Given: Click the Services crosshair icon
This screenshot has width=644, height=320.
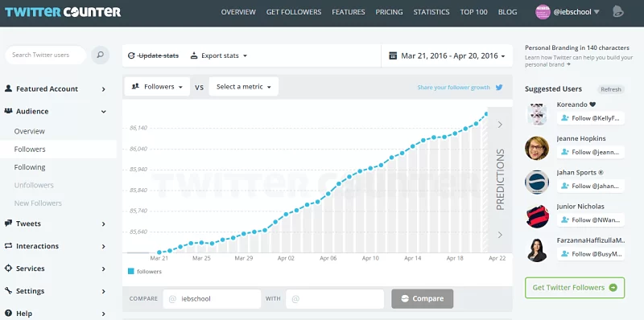Looking at the screenshot, I should point(8,269).
